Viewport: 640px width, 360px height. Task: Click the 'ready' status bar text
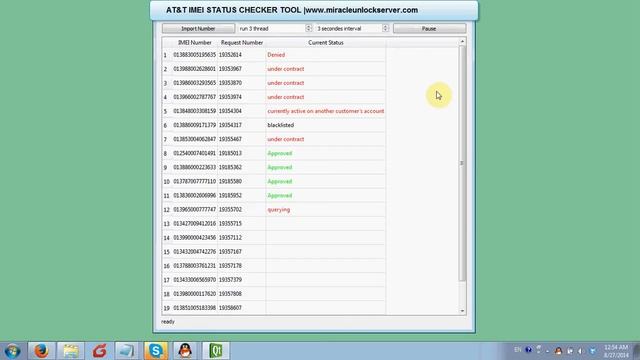[168, 322]
